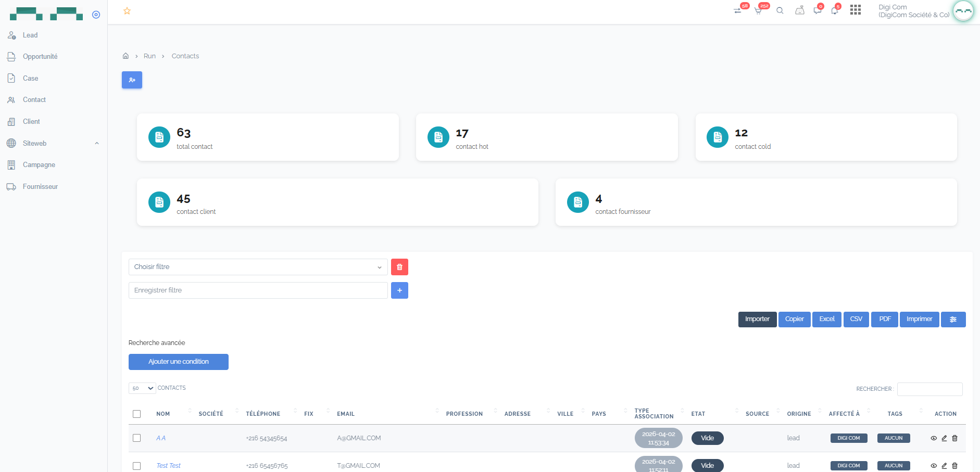Open the Fournisseur sidebar menu item
This screenshot has width=980, height=472.
(40, 187)
